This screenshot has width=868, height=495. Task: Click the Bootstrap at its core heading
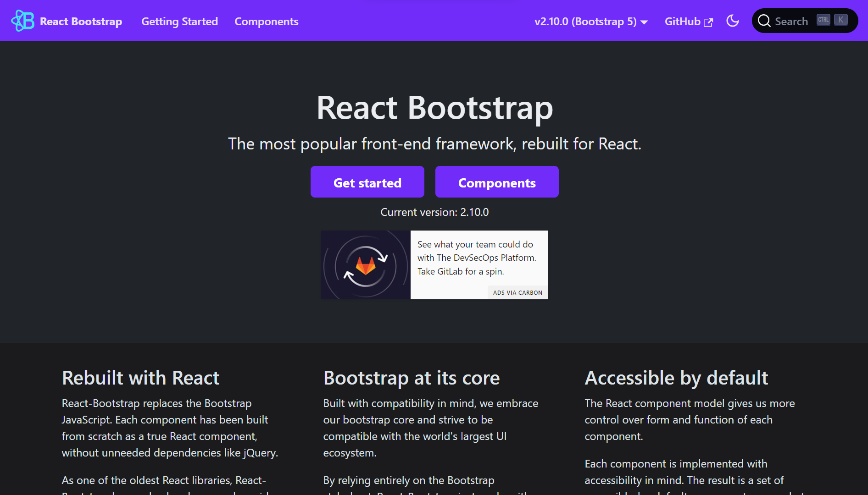pos(412,378)
